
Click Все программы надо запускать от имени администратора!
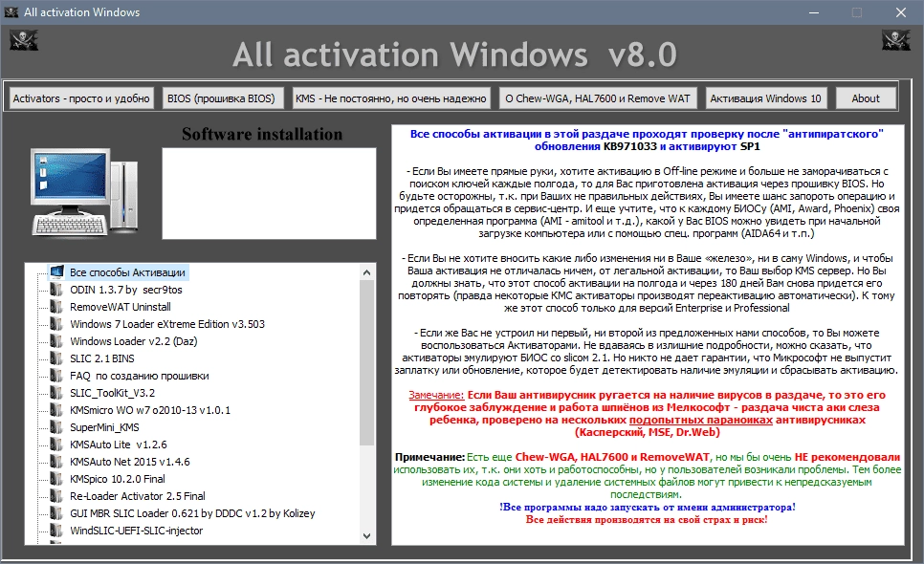coord(647,507)
